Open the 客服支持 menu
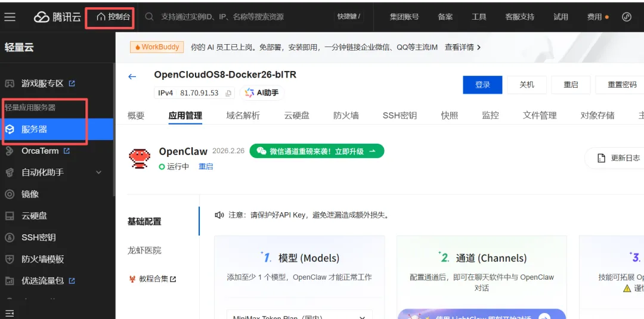Image resolution: width=644 pixels, height=319 pixels. tap(520, 17)
